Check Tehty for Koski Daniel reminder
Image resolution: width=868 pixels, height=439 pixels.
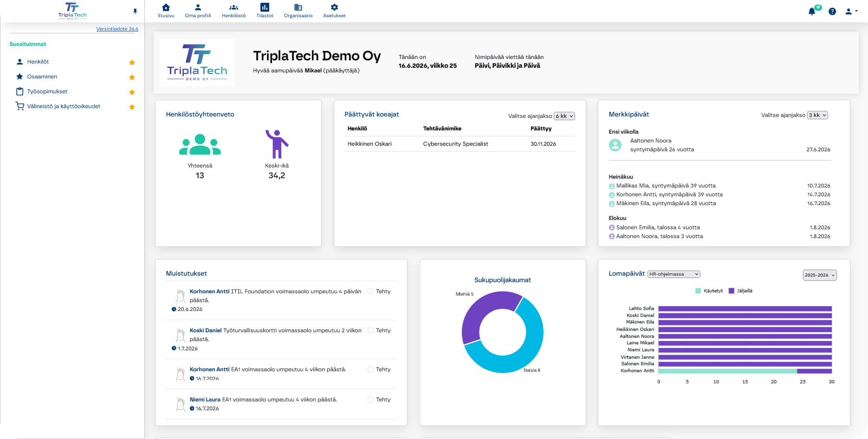pos(370,330)
